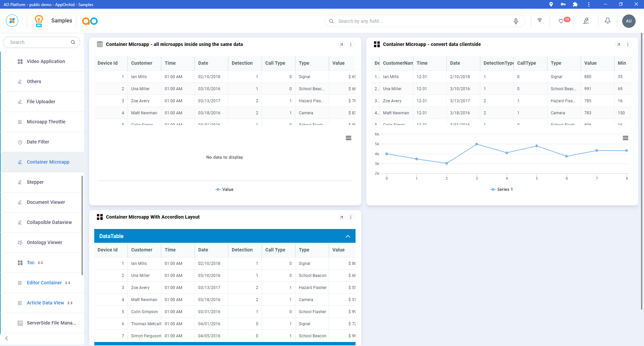
Task: Toggle the Value legend in empty chart
Action: [x=224, y=189]
